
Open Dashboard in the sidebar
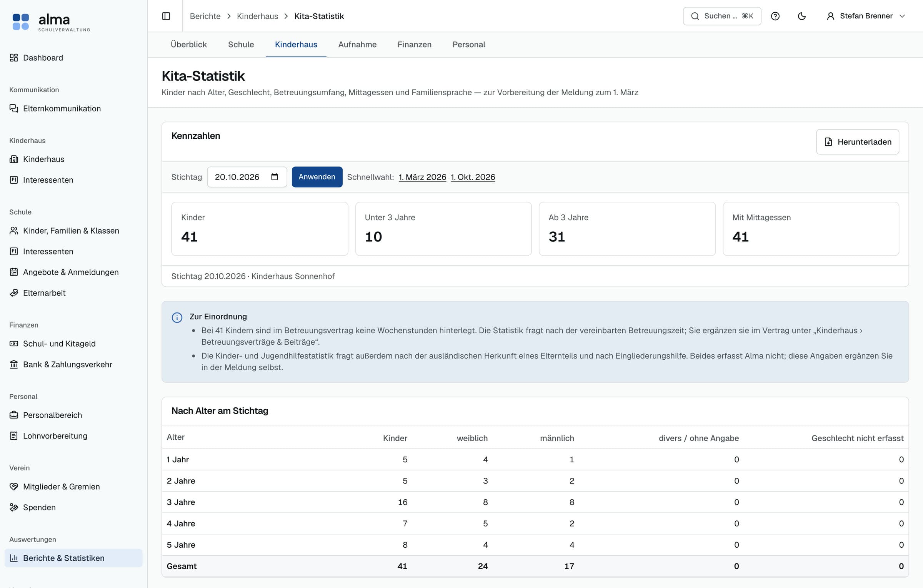pyautogui.click(x=73, y=58)
